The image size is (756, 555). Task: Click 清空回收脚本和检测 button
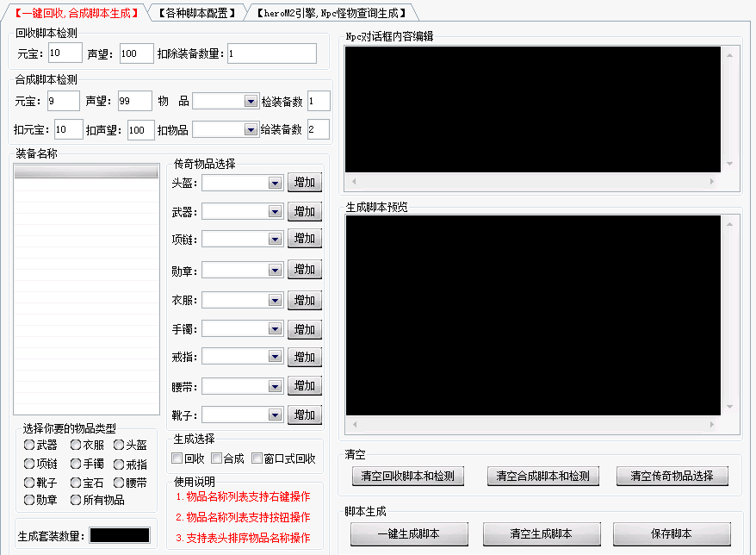pos(408,476)
